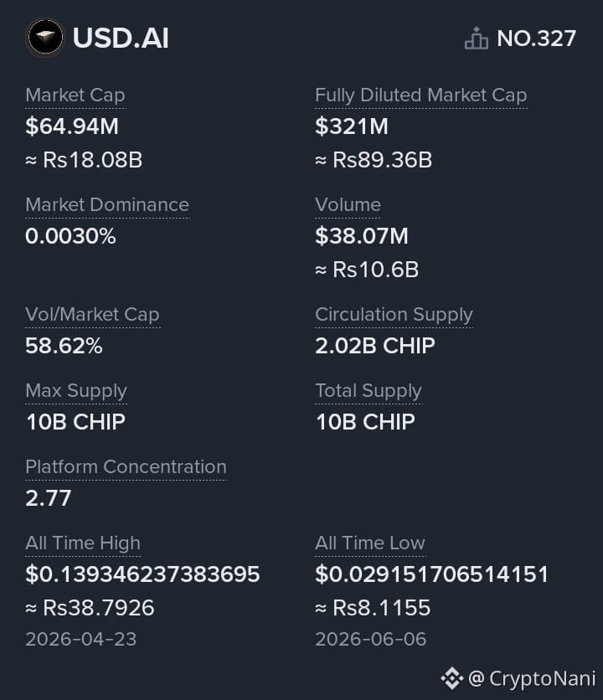603x700 pixels.
Task: Show the Market Cap definition
Action: [75, 95]
